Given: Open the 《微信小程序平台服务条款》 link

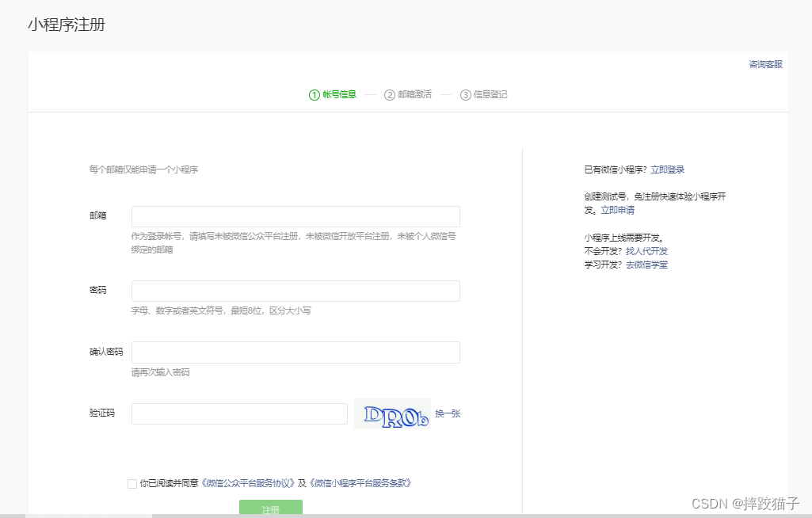Looking at the screenshot, I should (x=360, y=483).
